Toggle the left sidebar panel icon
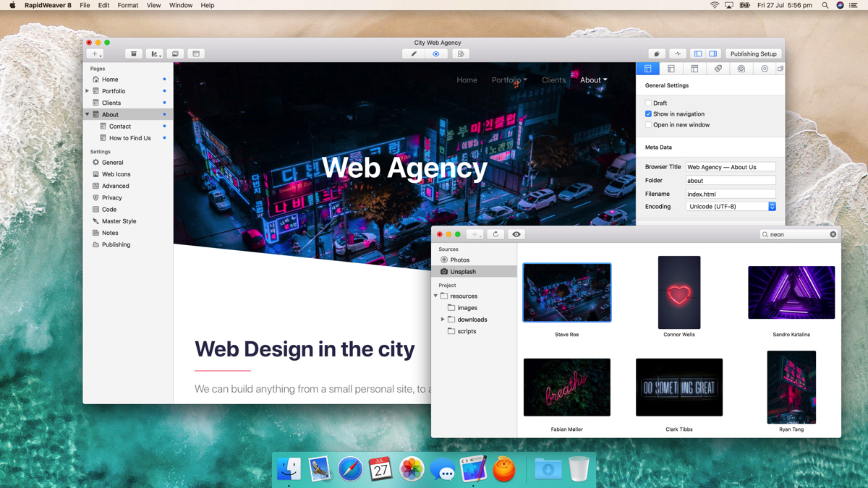Image resolution: width=868 pixels, height=488 pixels. click(698, 53)
